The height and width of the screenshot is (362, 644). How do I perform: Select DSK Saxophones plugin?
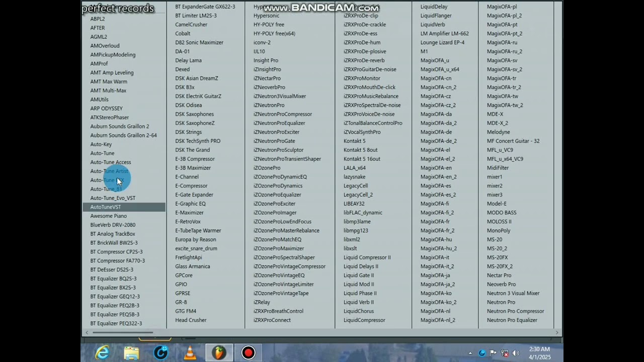coord(194,114)
